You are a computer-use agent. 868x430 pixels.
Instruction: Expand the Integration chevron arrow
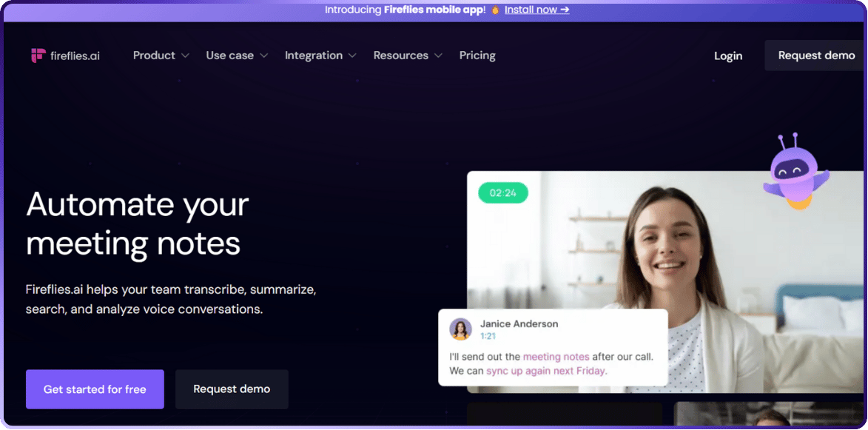352,56
